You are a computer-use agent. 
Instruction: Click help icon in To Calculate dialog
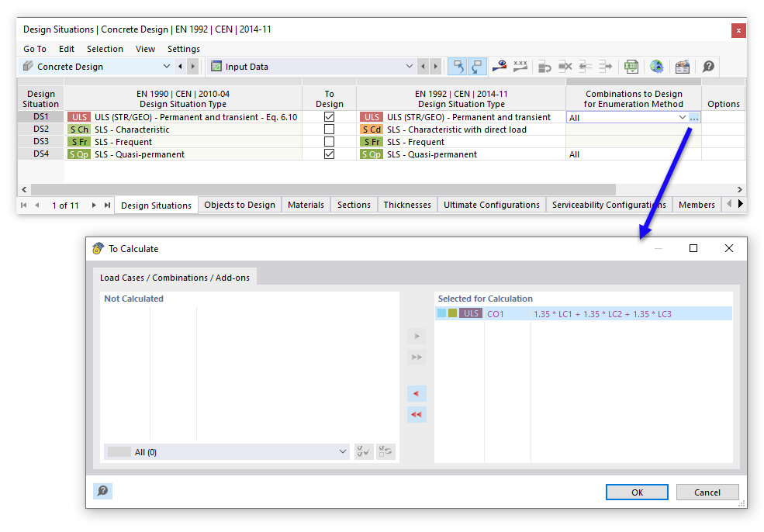click(x=103, y=491)
